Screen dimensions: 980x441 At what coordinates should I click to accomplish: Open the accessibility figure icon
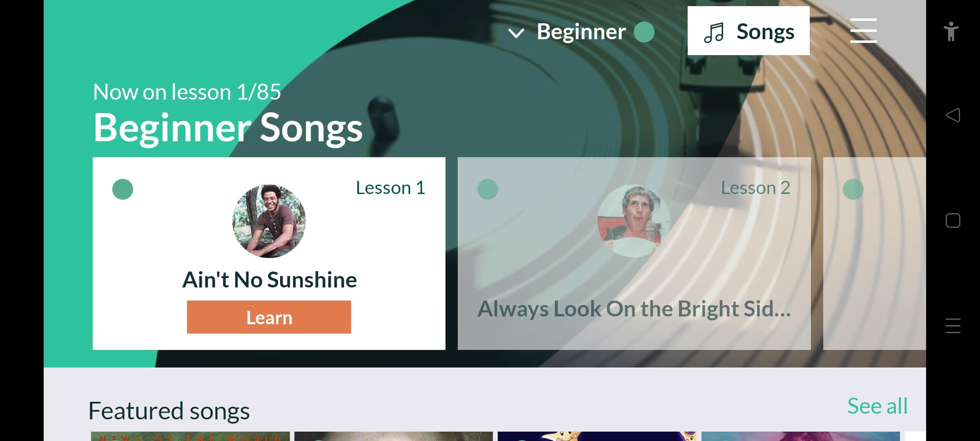(951, 31)
